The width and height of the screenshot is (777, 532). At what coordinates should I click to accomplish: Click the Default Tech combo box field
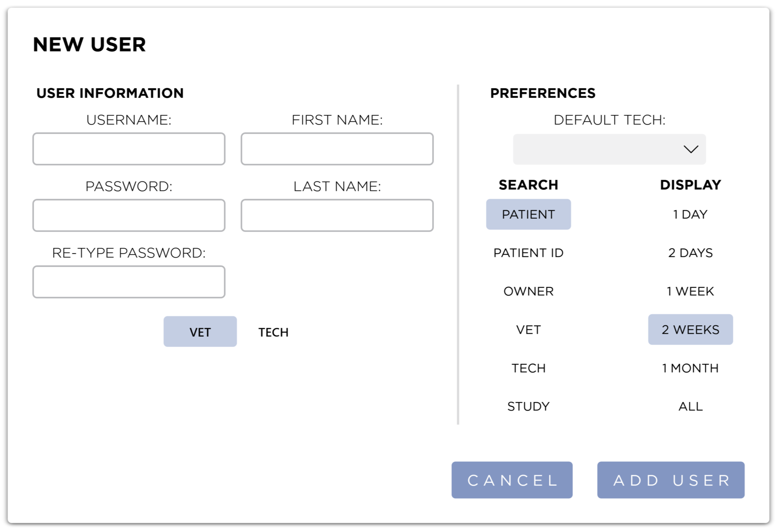(595, 149)
